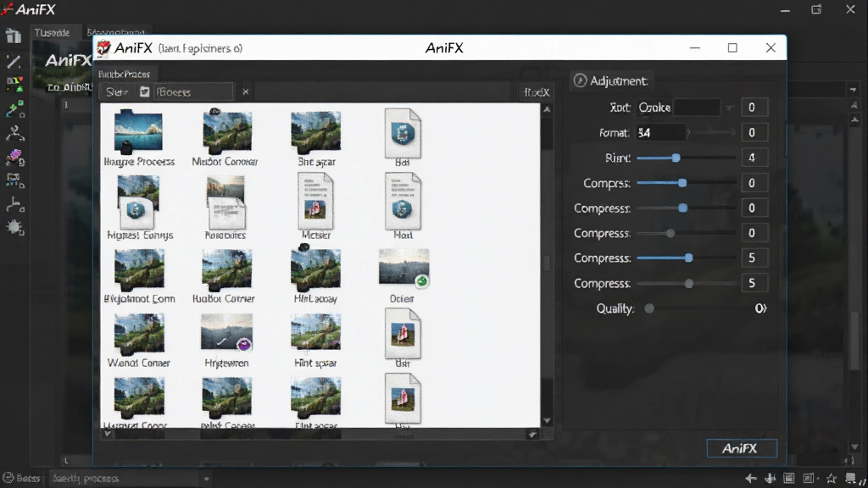Expand the dropdown arrow in bottom status bar
Screen dimensions: 868x488
click(207, 479)
